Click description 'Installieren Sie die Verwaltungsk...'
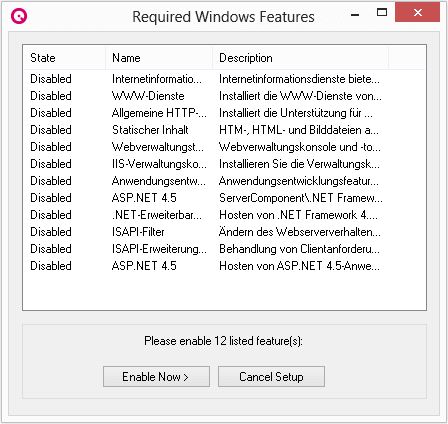The height and width of the screenshot is (424, 448). 299,164
